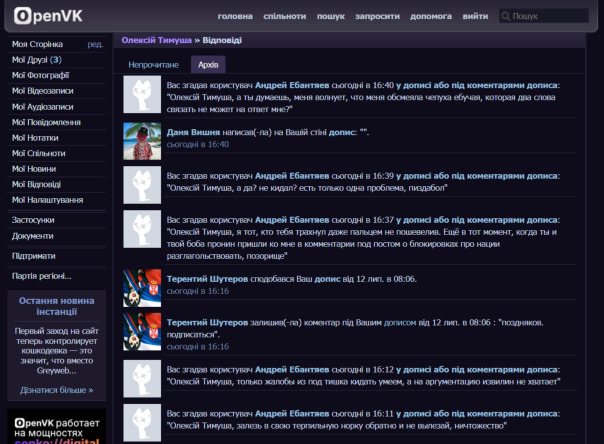The height and width of the screenshot is (444, 604).
Task: Open Мої Аудіозаписи
Action: click(x=42, y=107)
